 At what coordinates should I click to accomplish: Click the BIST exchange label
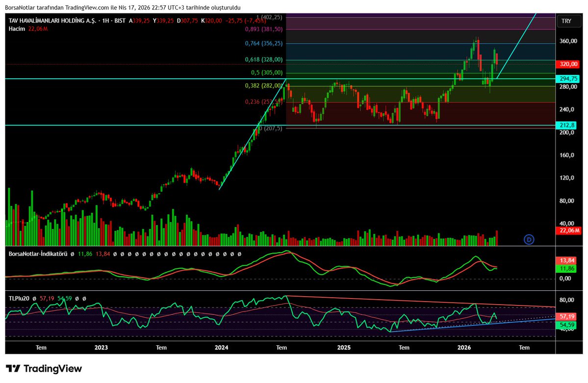point(120,21)
